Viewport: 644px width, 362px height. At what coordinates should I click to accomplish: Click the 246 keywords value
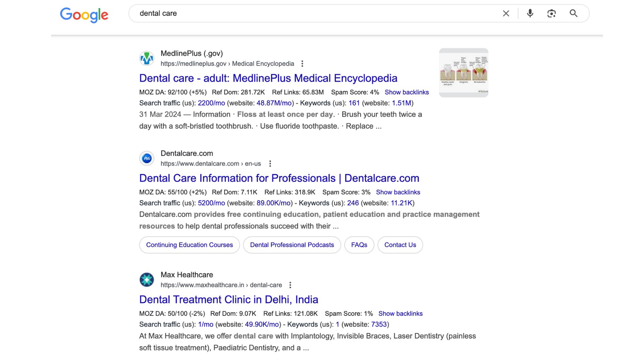coord(353,203)
